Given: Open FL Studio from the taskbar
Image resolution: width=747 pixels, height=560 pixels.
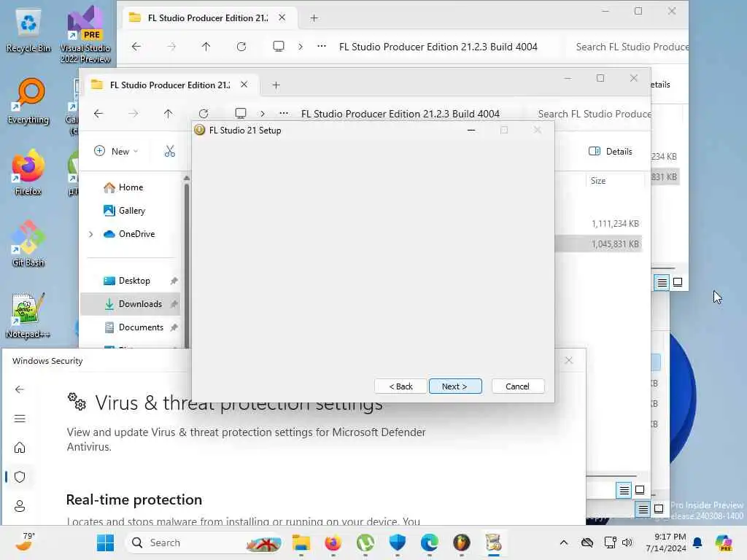Looking at the screenshot, I should (462, 542).
